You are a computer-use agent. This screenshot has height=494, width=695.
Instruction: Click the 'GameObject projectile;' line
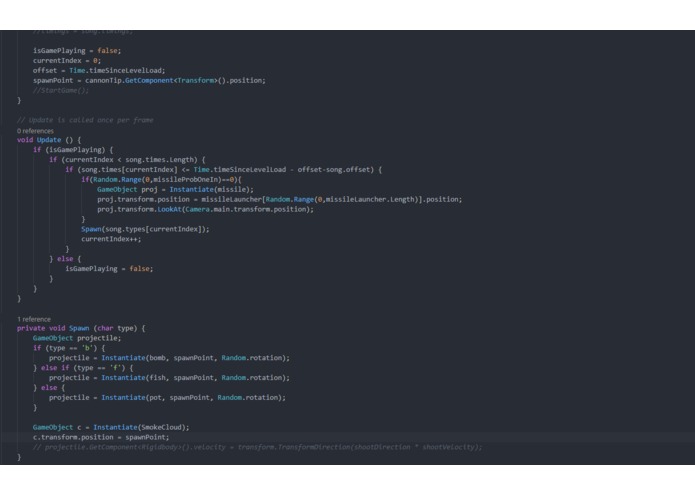[x=77, y=338]
